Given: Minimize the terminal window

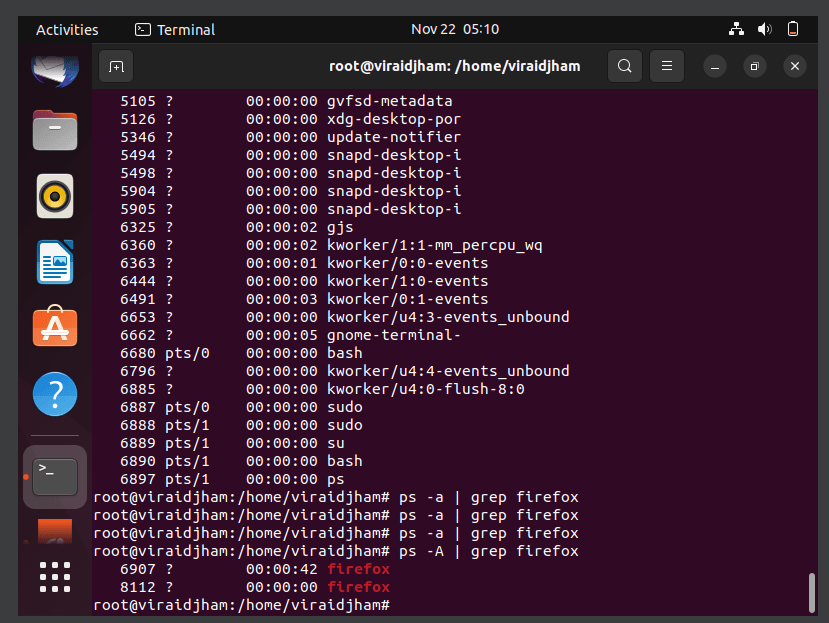Looking at the screenshot, I should 715,67.
